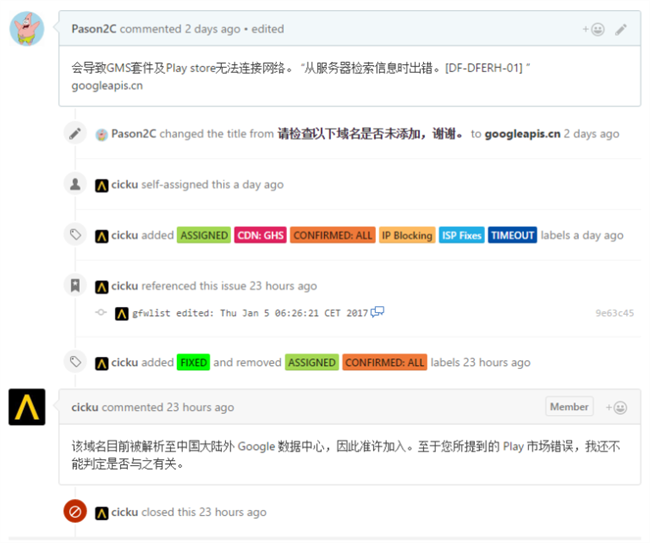Click the Member badge on cicku's comment
This screenshot has height=543, width=650.
coord(568,407)
